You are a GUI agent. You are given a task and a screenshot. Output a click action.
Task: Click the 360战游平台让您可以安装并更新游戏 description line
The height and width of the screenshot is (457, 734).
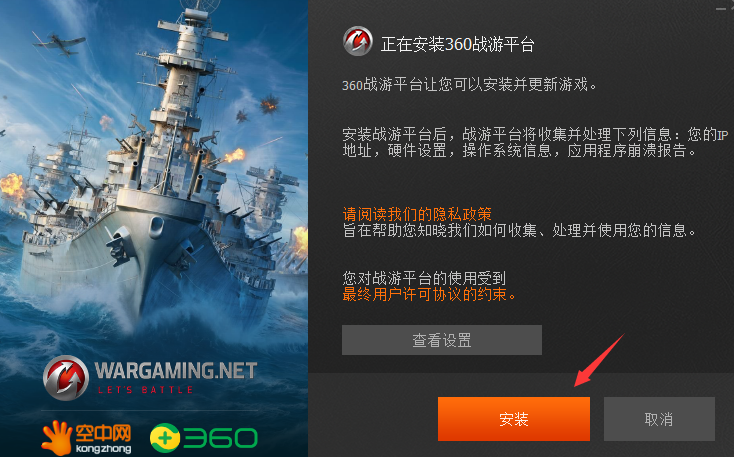[470, 84]
